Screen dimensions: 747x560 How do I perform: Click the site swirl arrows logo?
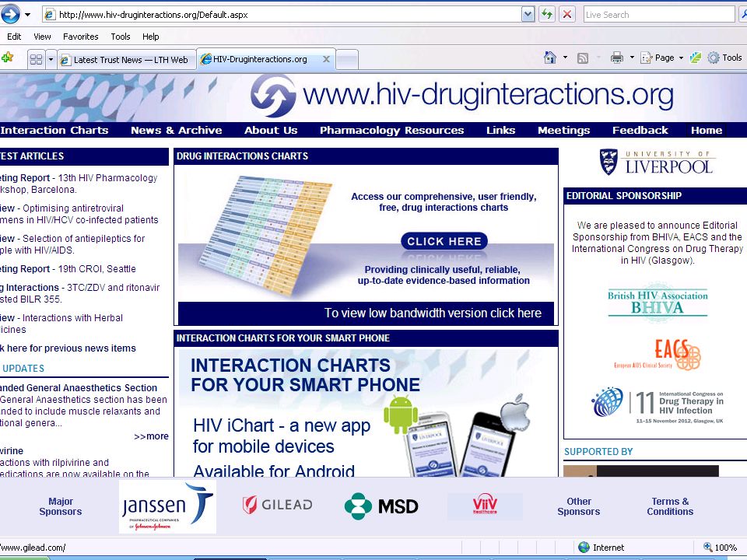273,96
